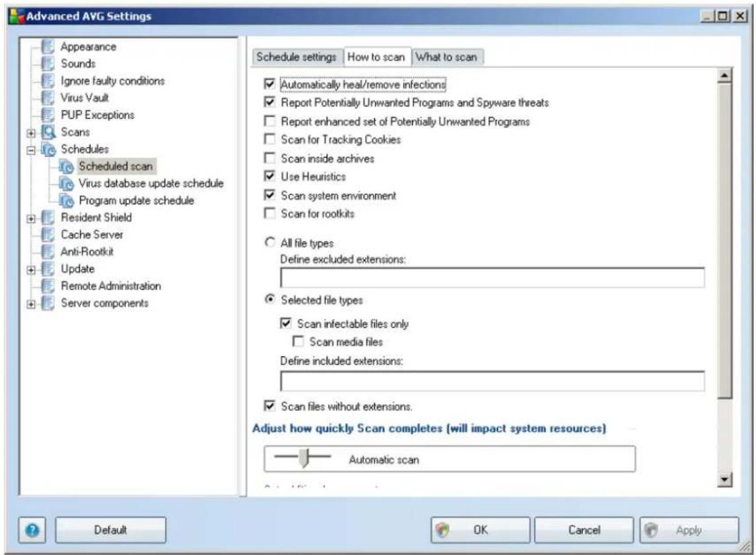
Task: Collapse the Schedules tree node
Action: [31, 151]
